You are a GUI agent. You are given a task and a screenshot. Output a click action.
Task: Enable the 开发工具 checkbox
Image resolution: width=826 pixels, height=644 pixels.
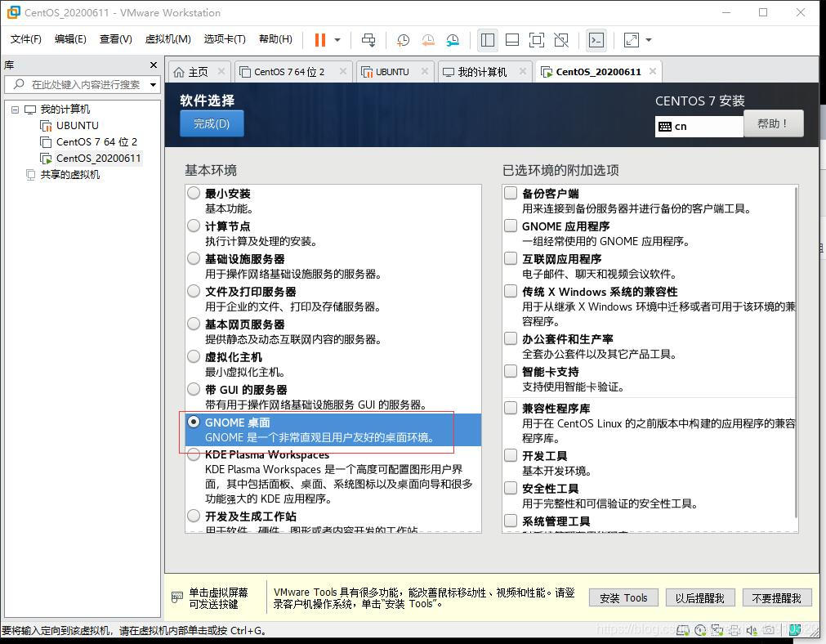pos(511,456)
